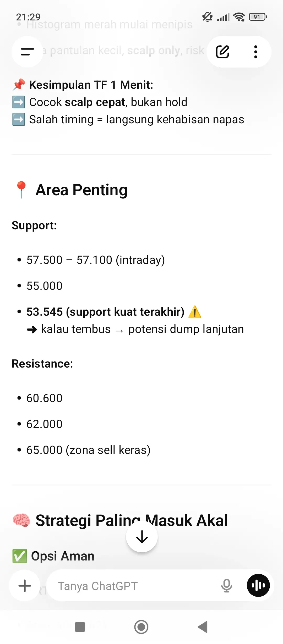Tap the battery indicator in status bar
This screenshot has width=283, height=644.
point(258,17)
